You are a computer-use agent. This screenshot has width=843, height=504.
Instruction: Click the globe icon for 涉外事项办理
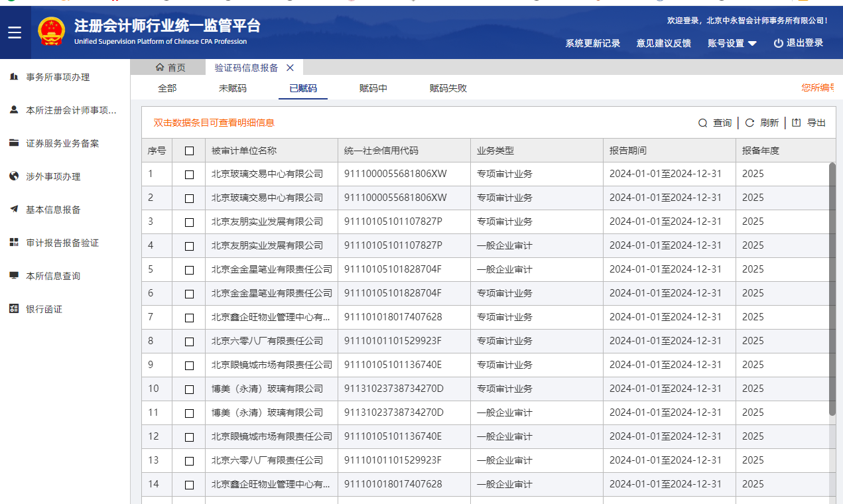point(14,176)
